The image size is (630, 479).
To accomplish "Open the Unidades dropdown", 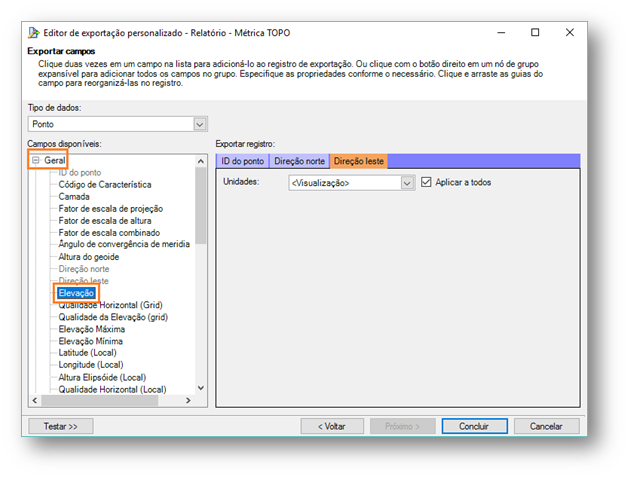I will click(x=407, y=183).
